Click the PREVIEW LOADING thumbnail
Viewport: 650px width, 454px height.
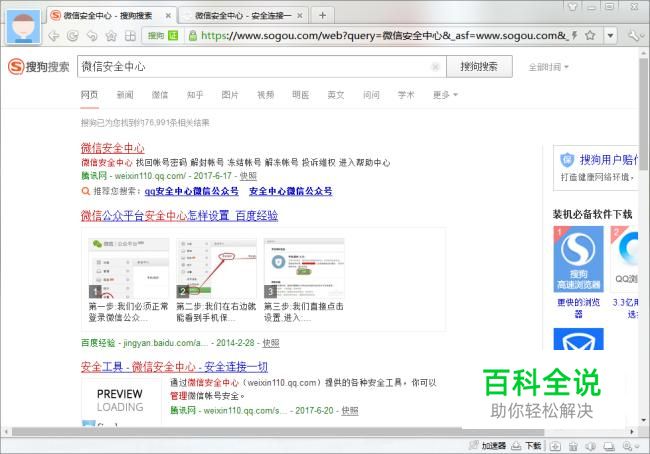[120, 401]
